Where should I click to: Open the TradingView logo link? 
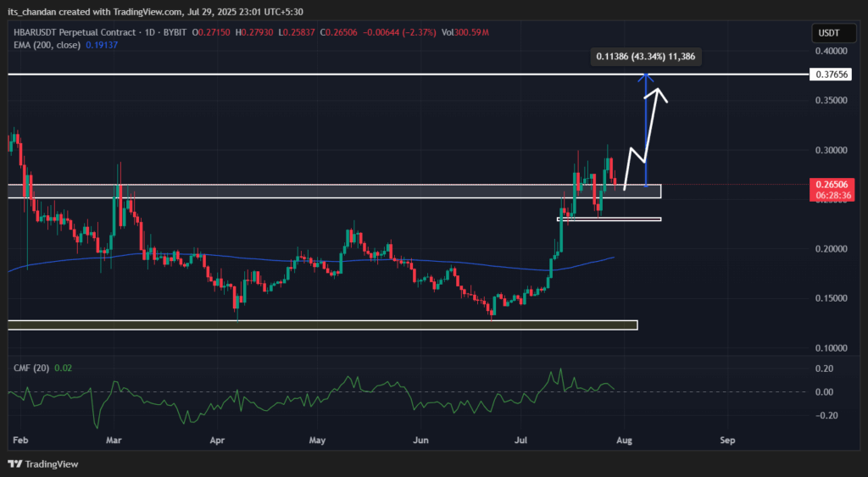(43, 464)
